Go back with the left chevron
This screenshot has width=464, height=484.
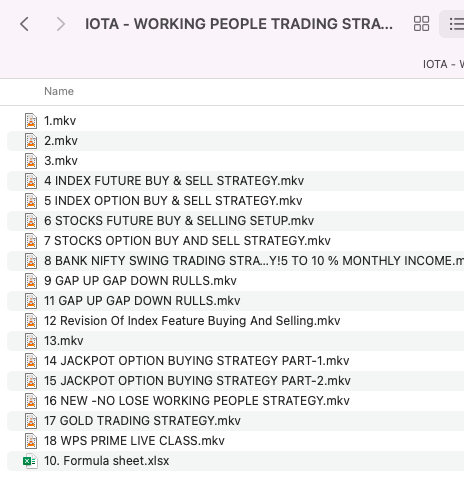[24, 24]
